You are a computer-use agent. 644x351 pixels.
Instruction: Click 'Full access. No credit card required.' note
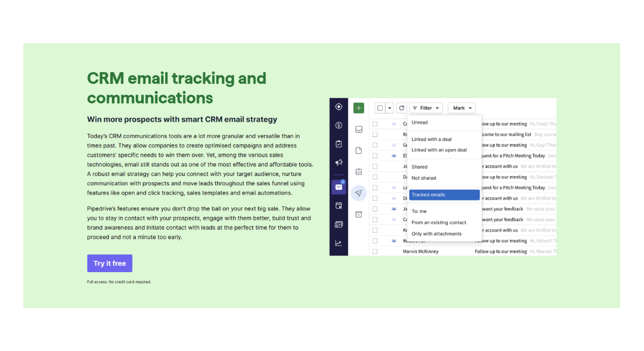point(119,281)
